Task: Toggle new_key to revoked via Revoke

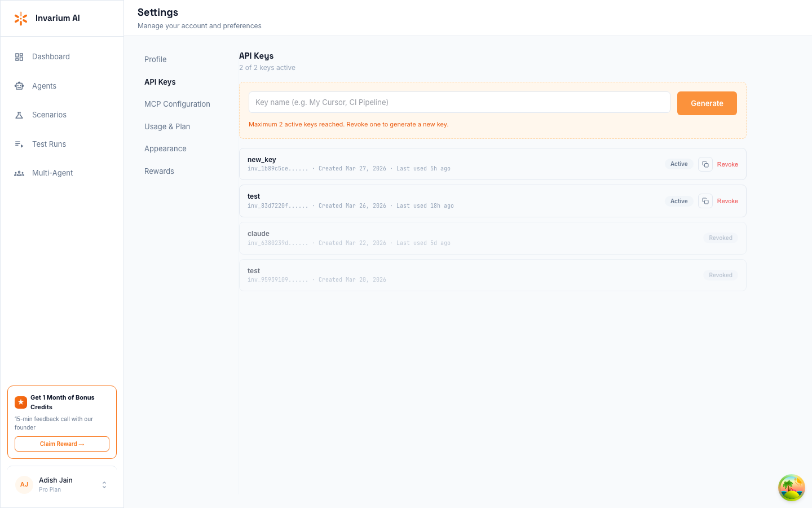Action: pyautogui.click(x=727, y=164)
